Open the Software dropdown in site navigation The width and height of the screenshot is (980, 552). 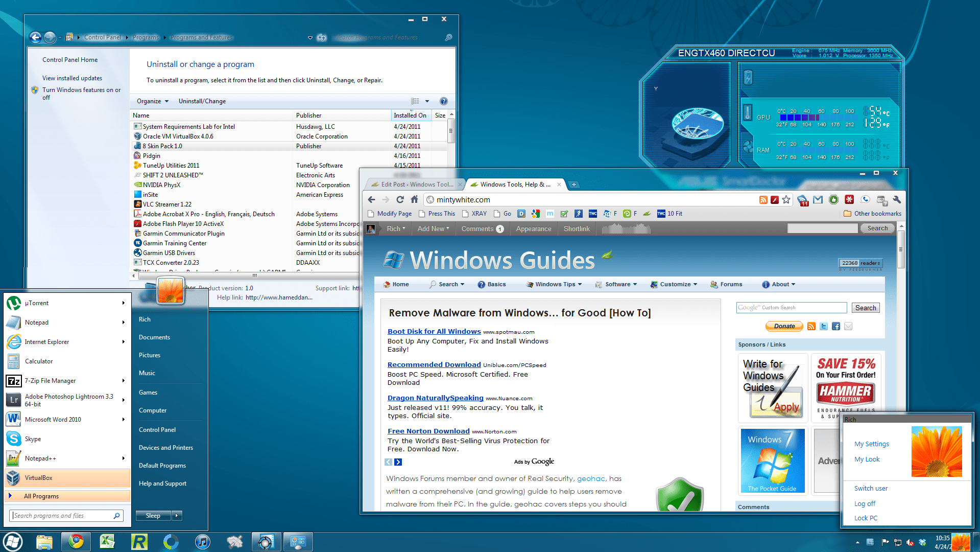click(616, 284)
